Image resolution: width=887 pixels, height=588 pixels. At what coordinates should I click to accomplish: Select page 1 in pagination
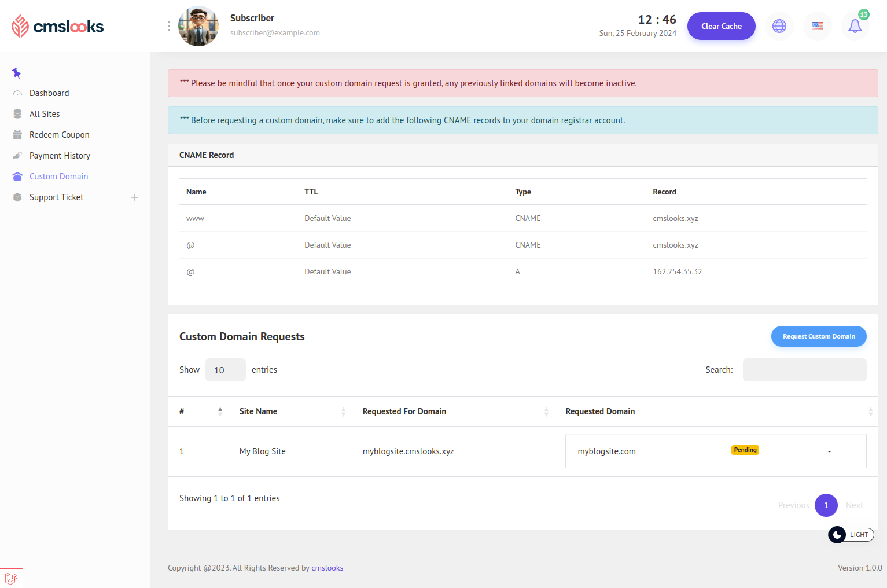click(x=826, y=505)
